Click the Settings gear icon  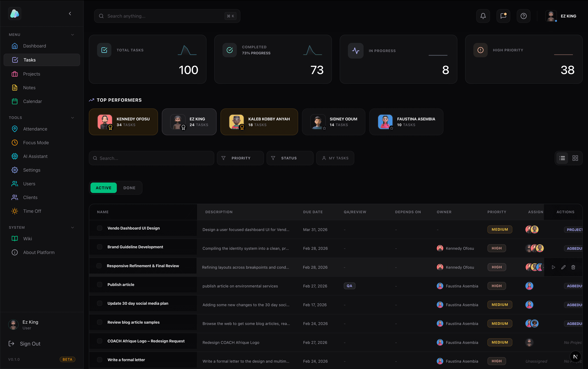click(x=15, y=170)
